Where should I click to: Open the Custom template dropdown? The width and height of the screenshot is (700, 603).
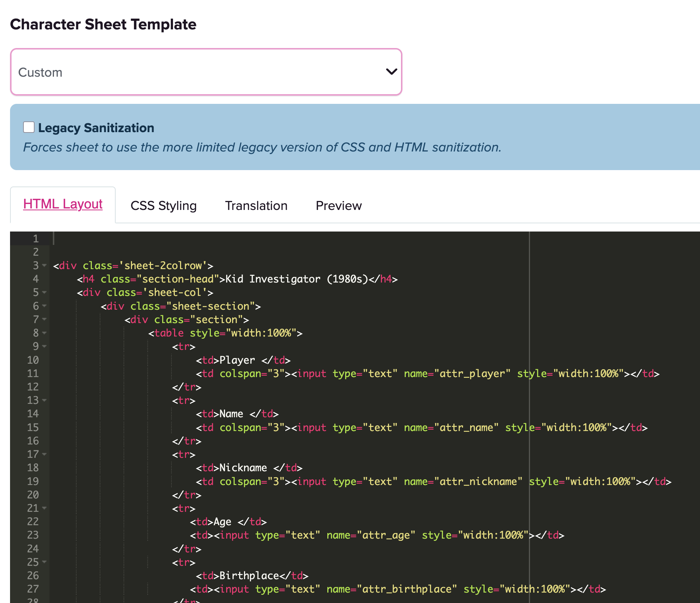tap(206, 72)
